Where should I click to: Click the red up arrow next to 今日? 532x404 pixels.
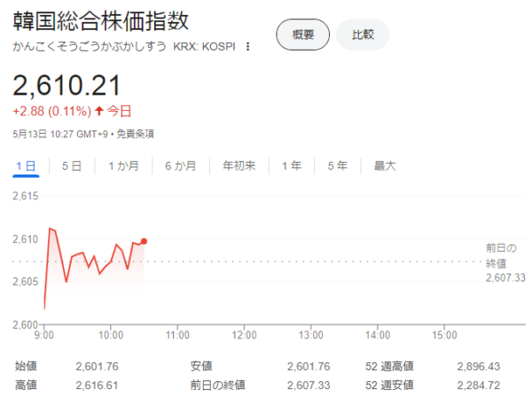[x=100, y=112]
